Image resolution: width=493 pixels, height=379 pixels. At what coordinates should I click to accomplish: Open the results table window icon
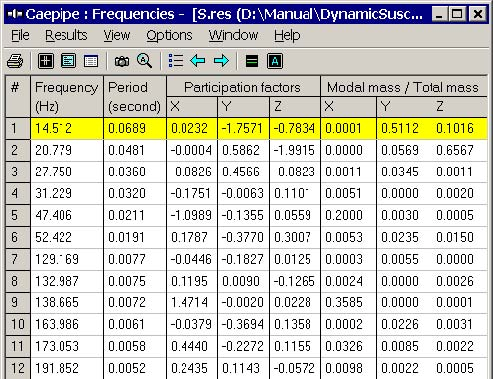(91, 61)
